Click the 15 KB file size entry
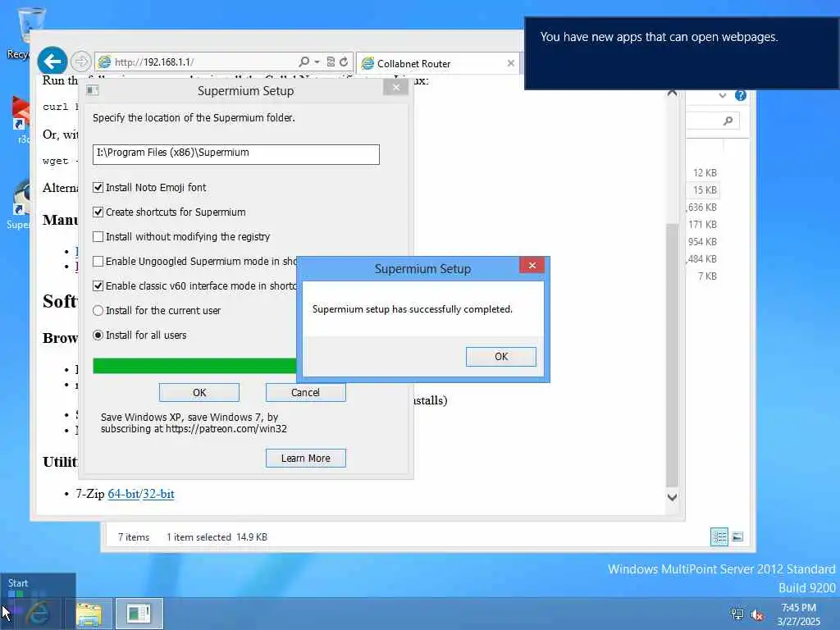This screenshot has height=630, width=840. coord(705,190)
